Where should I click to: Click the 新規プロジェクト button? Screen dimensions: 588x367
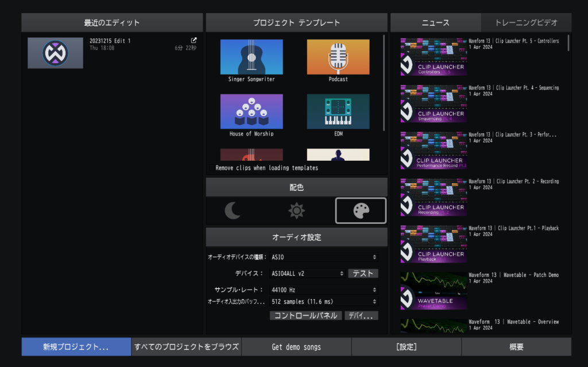click(x=76, y=347)
